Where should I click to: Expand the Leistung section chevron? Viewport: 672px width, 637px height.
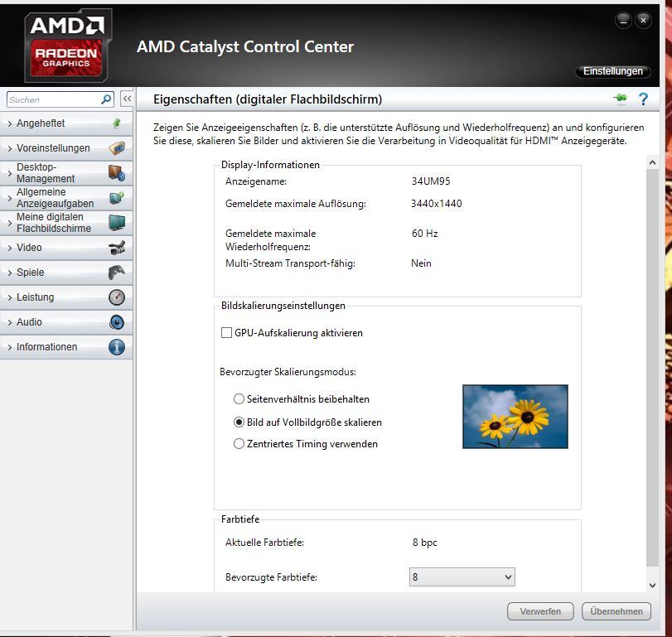[x=10, y=297]
